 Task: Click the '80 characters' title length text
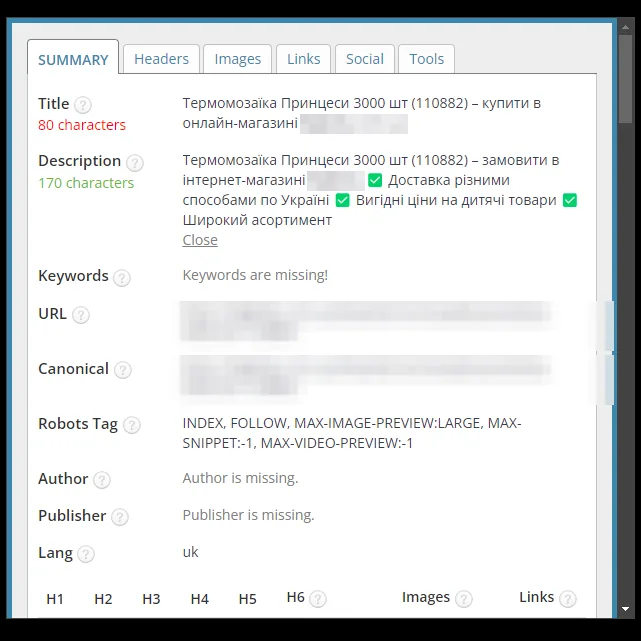[82, 125]
